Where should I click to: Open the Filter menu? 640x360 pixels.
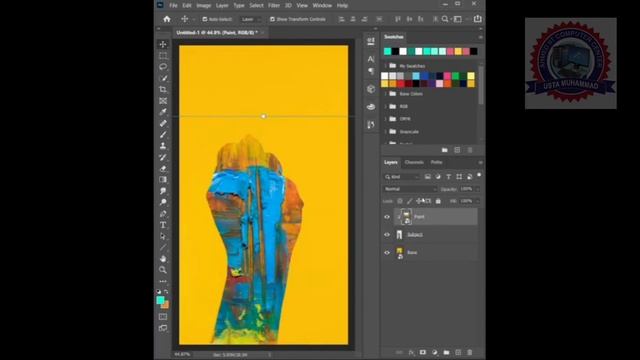[x=274, y=5]
